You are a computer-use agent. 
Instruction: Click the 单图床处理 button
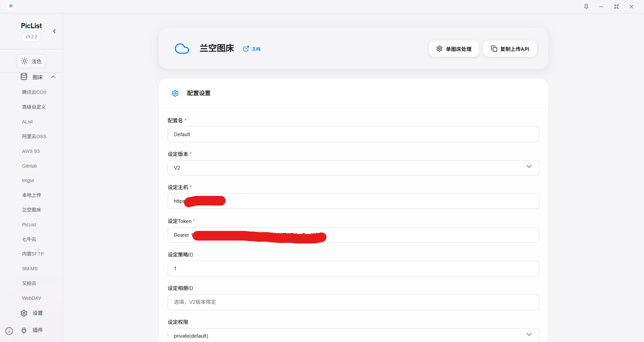(454, 49)
